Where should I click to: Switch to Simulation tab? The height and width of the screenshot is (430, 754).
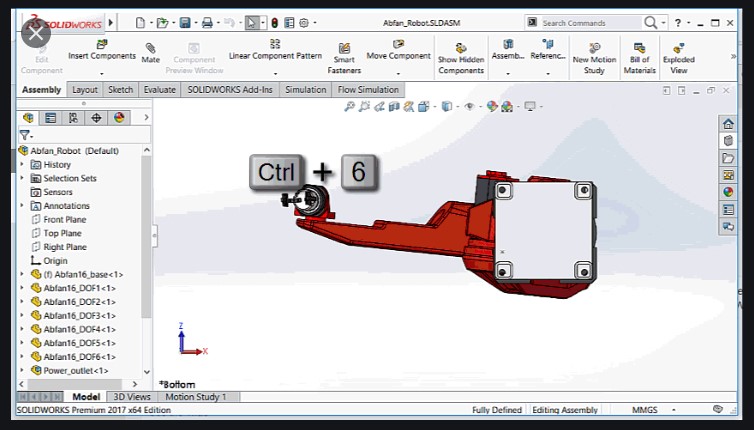pos(305,90)
